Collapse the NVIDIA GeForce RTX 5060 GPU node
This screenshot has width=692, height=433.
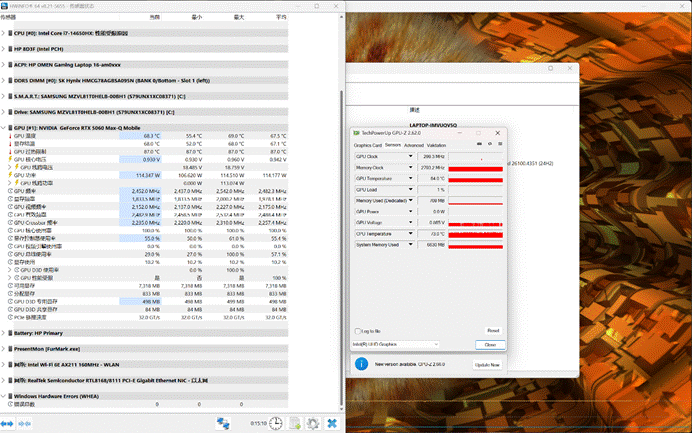coord(4,128)
